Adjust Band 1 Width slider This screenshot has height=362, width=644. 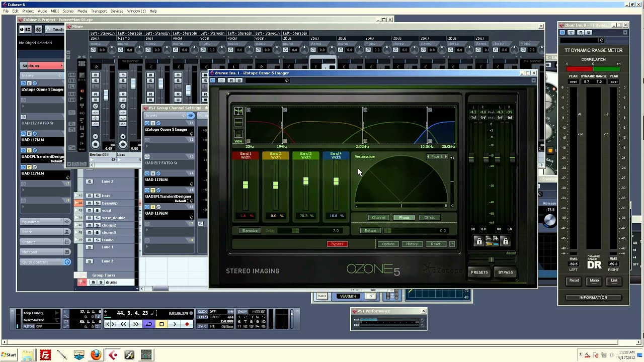point(246,185)
